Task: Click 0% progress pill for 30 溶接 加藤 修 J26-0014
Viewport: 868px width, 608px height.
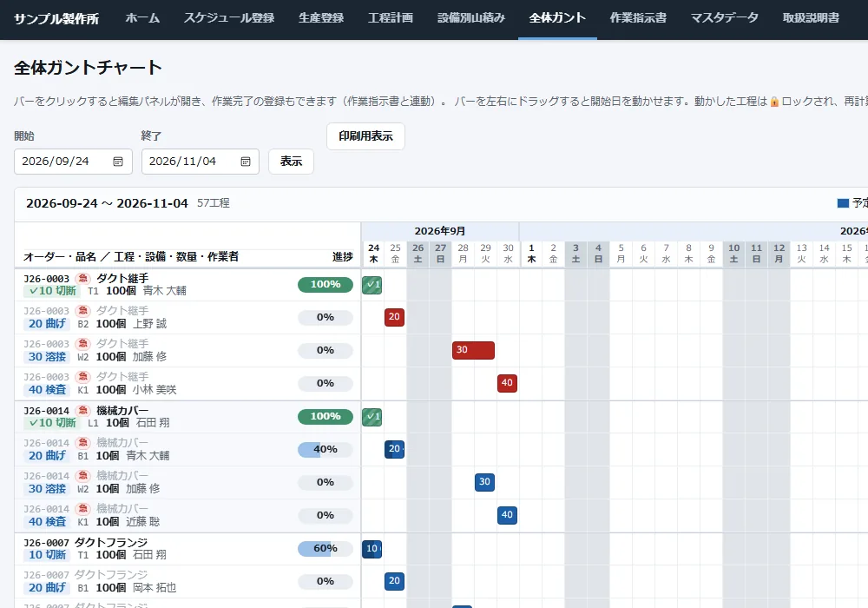Action: pyautogui.click(x=325, y=482)
